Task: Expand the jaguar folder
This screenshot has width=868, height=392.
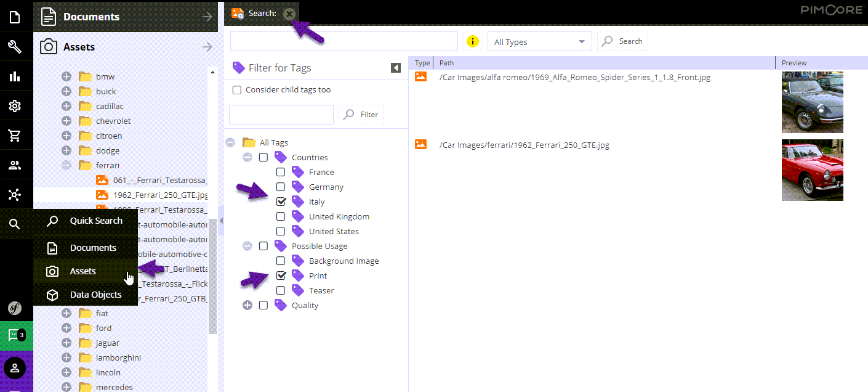Action: [66, 343]
